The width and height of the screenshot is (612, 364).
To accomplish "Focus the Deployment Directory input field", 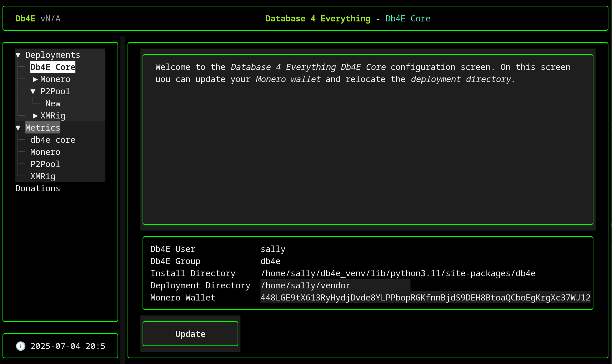I will pos(335,285).
